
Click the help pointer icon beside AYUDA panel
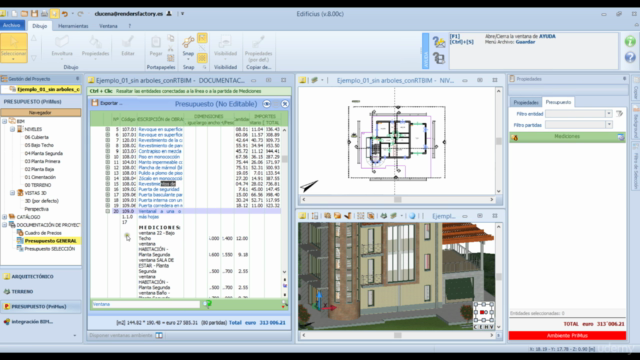439,42
